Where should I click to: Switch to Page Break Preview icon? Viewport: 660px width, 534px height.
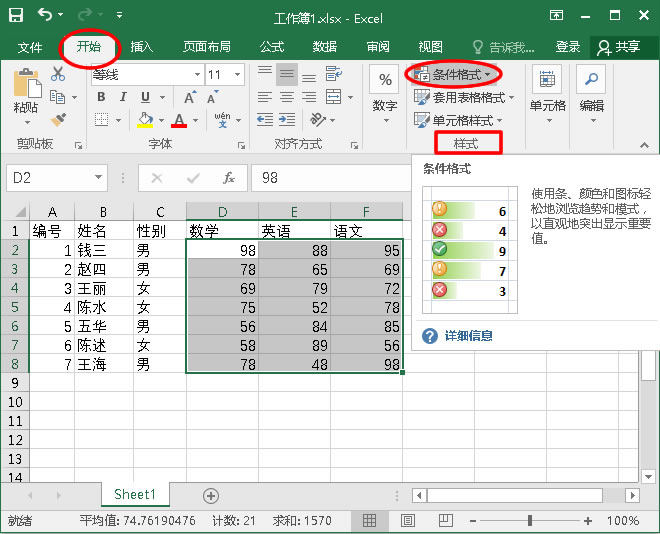[445, 521]
